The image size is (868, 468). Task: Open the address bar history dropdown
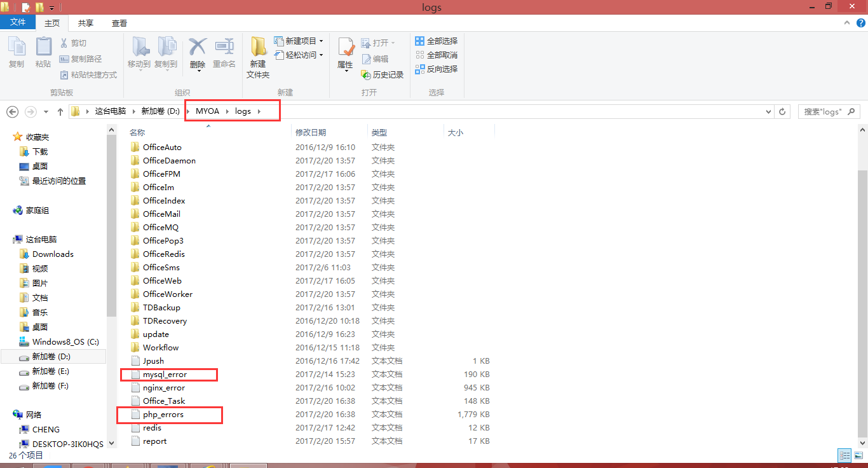coord(770,111)
